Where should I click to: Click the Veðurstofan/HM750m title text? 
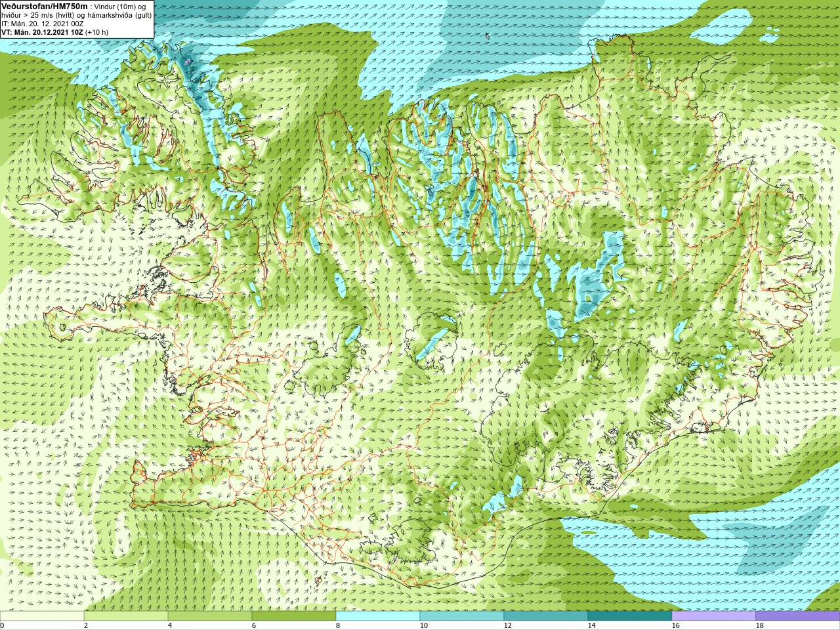[x=45, y=6]
